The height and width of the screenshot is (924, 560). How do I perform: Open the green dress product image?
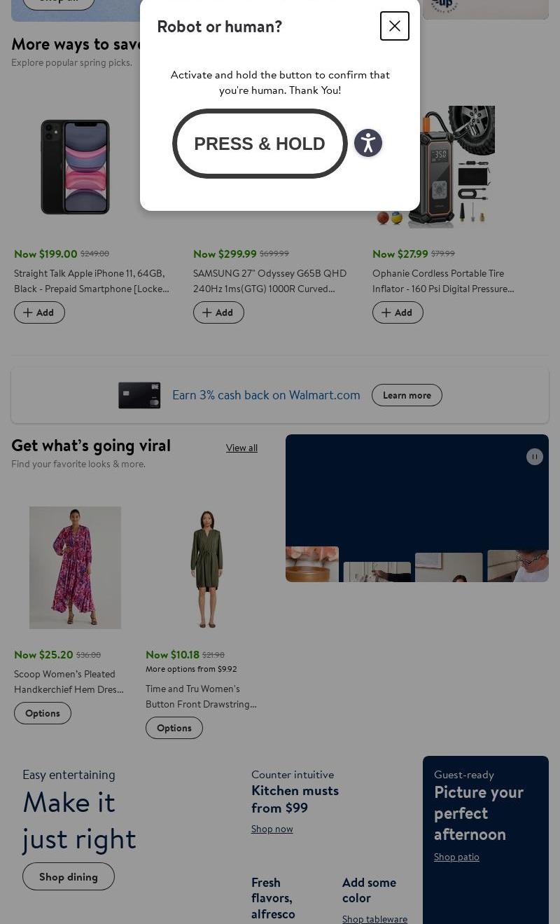tap(206, 567)
